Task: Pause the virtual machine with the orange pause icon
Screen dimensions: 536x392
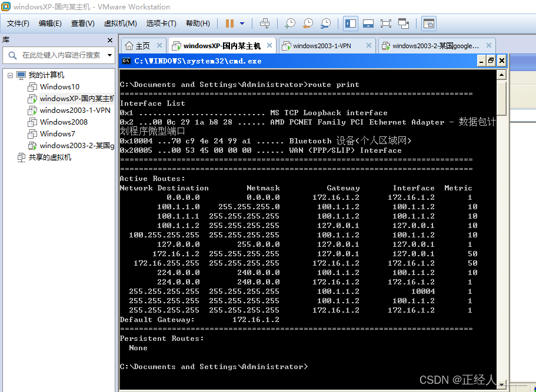Action: (x=229, y=24)
